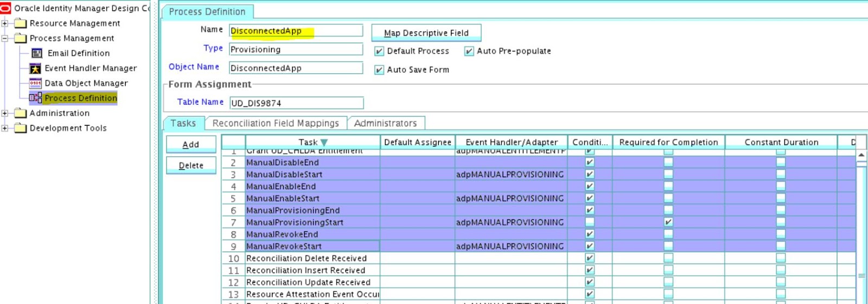Switch to the Tasks tab
This screenshot has width=868, height=304.
[183, 124]
